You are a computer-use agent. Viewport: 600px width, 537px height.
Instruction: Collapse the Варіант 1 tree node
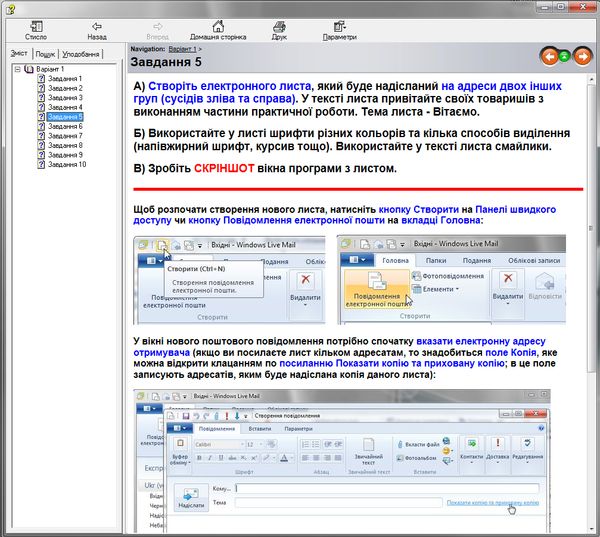17,69
